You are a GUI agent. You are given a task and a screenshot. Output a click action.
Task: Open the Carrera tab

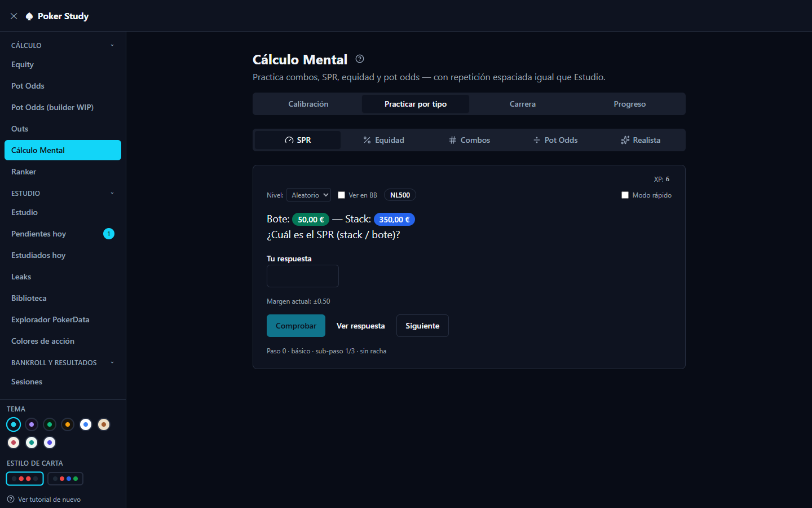coord(523,104)
